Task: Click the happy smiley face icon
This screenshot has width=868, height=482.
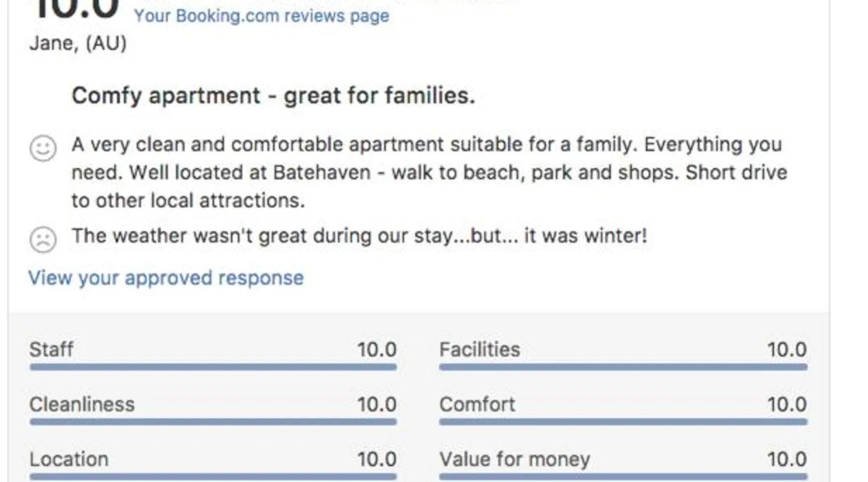Action: (43, 148)
